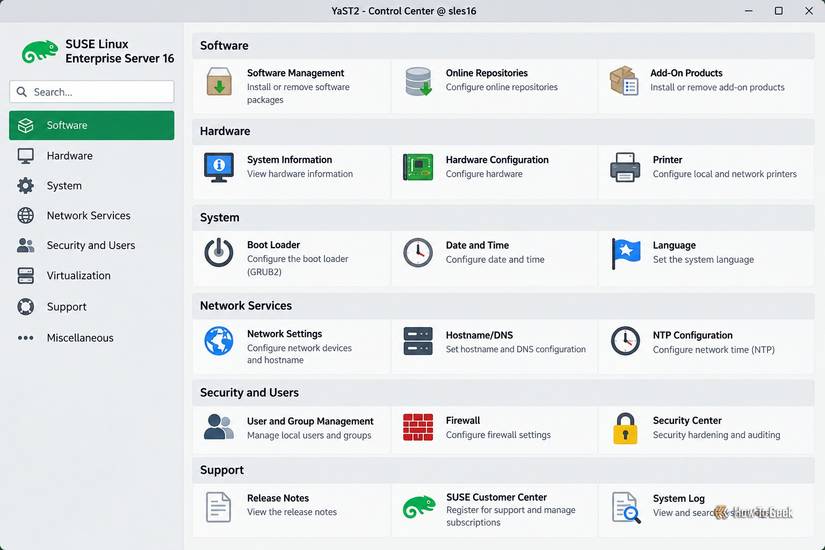Open the Add-On Products box icon

(x=624, y=81)
